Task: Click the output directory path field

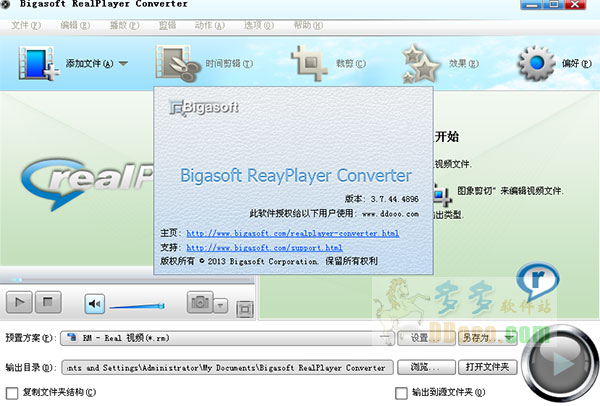Action: (x=227, y=368)
